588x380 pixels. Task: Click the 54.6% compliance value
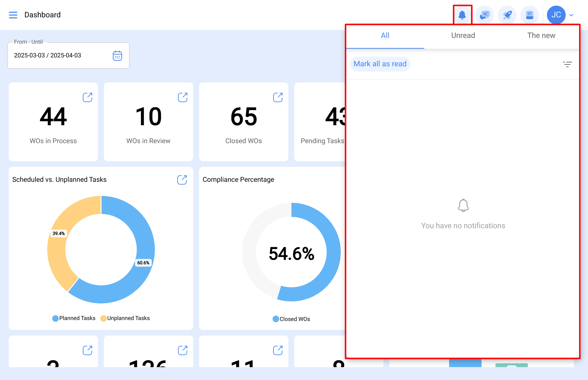point(291,254)
